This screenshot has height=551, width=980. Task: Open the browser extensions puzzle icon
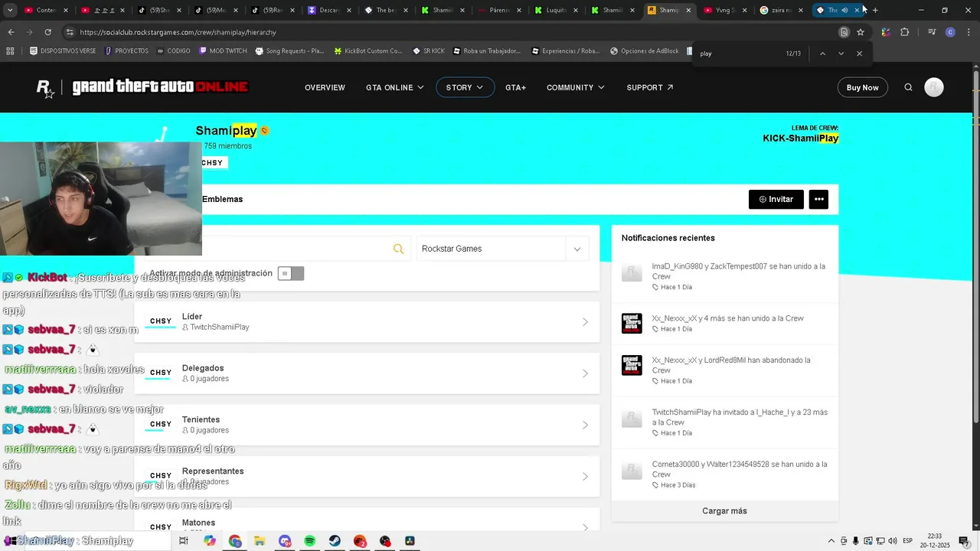click(904, 32)
